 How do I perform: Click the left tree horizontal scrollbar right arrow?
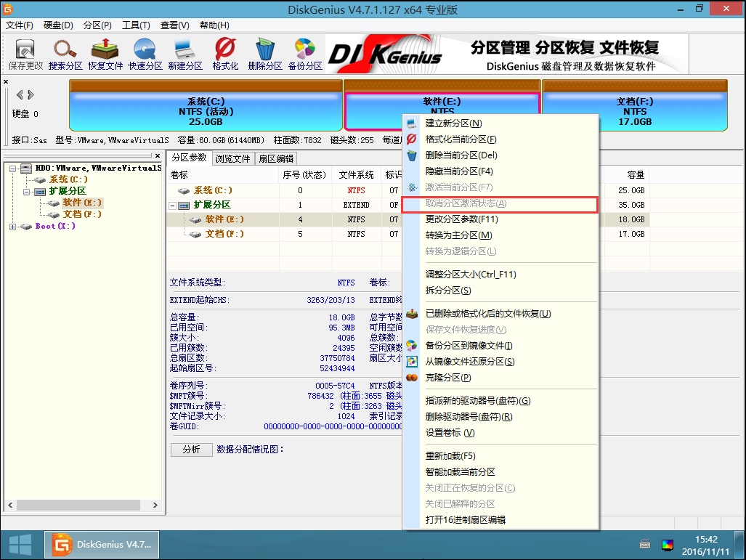pyautogui.click(x=155, y=506)
